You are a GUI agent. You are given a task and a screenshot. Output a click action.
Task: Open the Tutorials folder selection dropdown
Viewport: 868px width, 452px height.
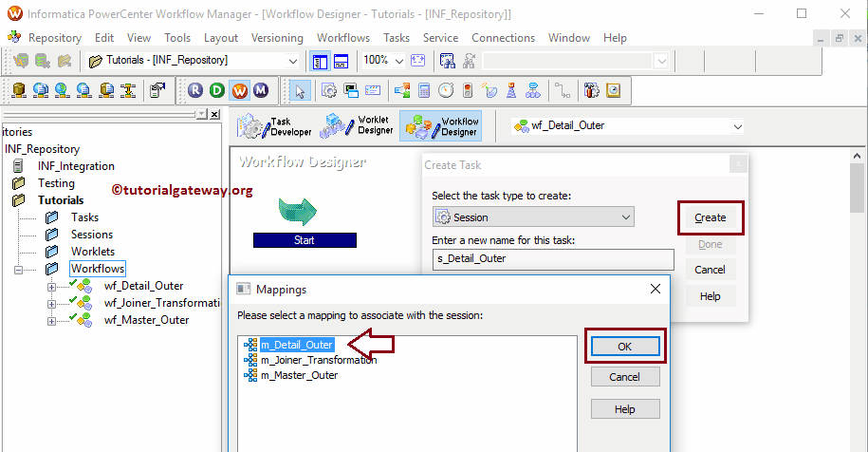pyautogui.click(x=292, y=61)
